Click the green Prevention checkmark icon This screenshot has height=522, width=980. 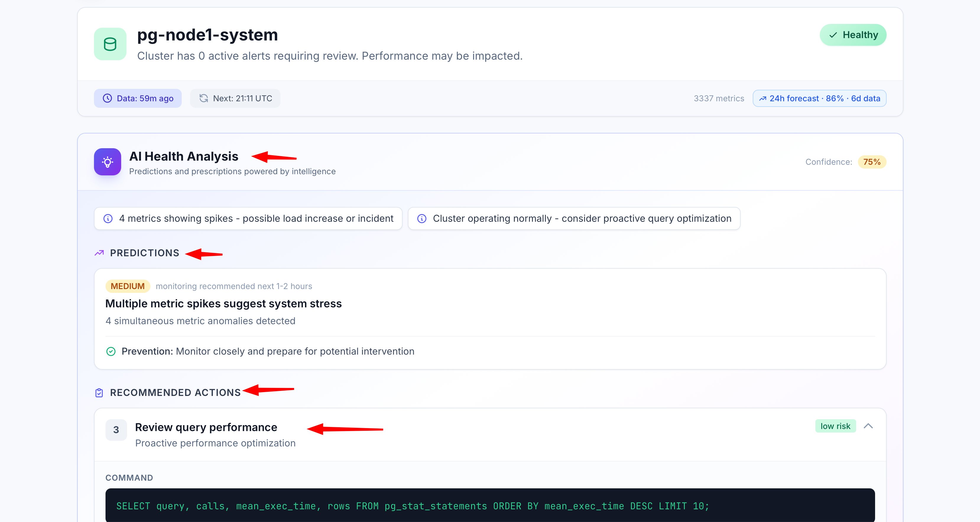click(x=111, y=351)
